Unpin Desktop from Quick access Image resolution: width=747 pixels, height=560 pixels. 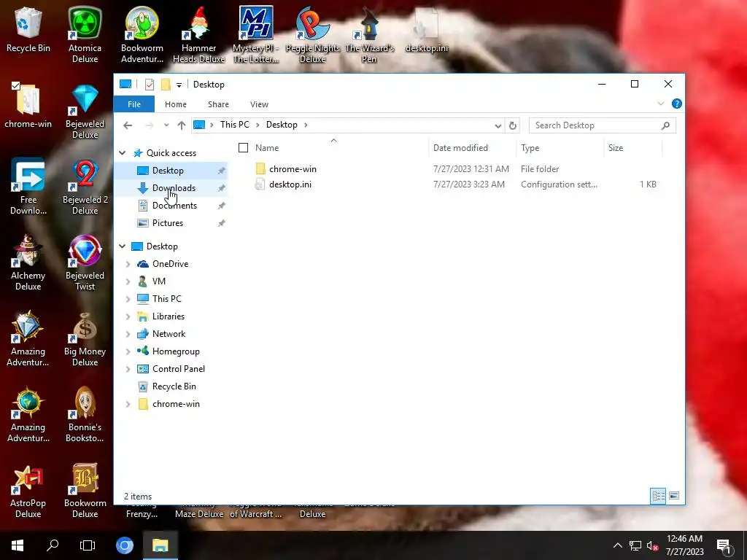(x=221, y=171)
